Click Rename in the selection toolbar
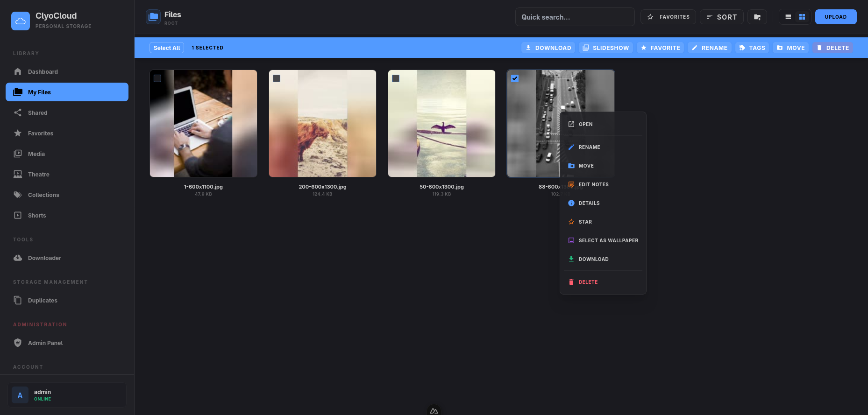 [710, 48]
